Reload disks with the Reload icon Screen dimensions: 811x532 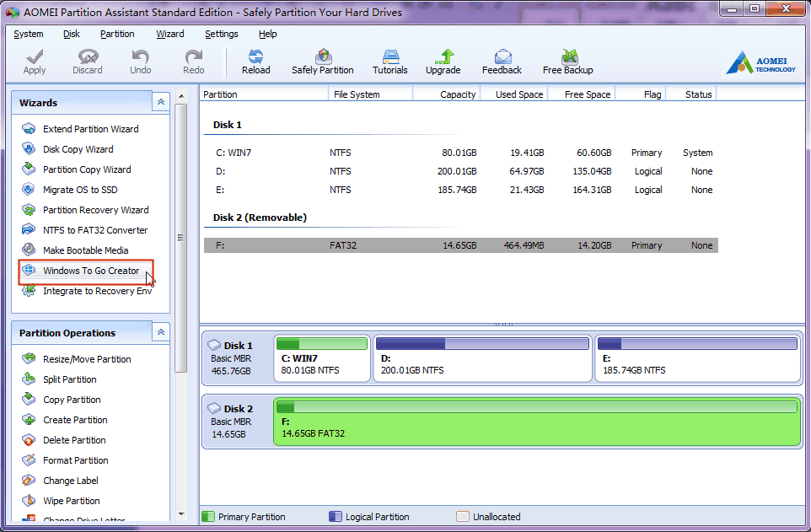click(x=255, y=56)
